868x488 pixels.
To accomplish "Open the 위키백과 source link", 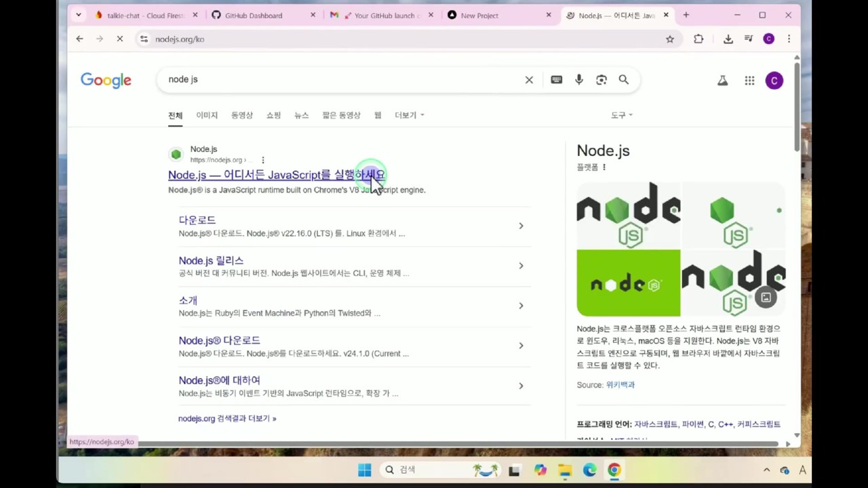I will point(620,385).
